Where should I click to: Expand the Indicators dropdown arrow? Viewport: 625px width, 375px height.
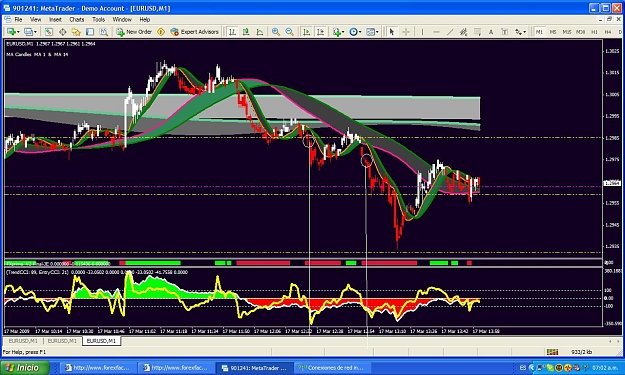343,32
